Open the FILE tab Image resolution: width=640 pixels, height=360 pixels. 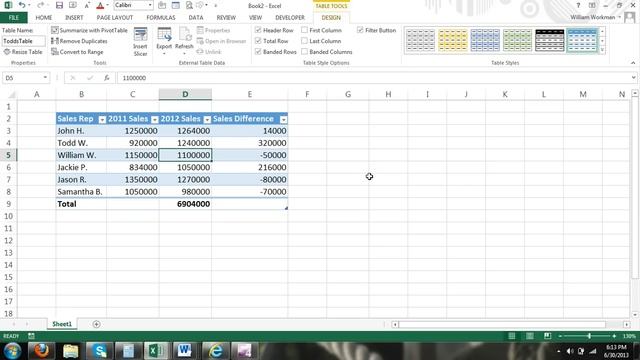(13, 18)
